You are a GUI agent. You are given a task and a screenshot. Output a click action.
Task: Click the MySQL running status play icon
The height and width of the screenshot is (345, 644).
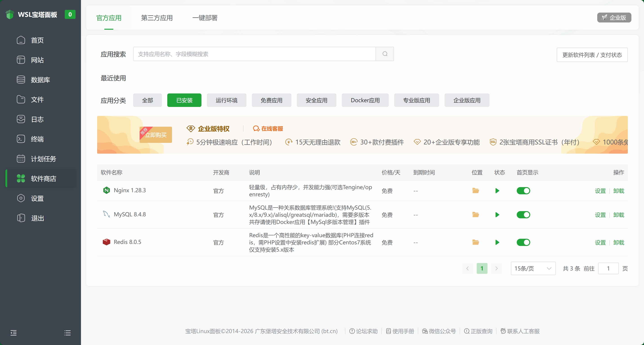[497, 215]
